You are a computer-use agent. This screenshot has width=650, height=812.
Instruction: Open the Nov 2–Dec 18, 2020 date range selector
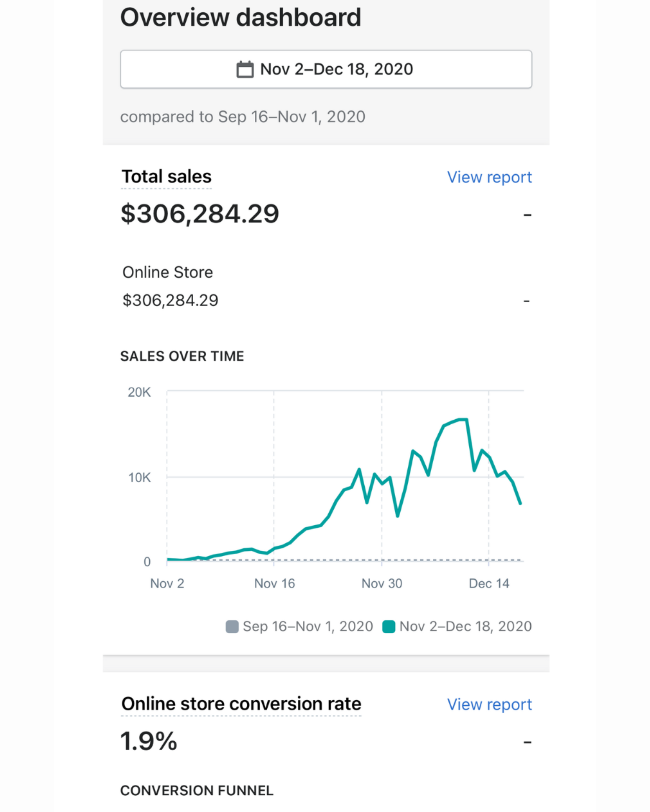[326, 69]
